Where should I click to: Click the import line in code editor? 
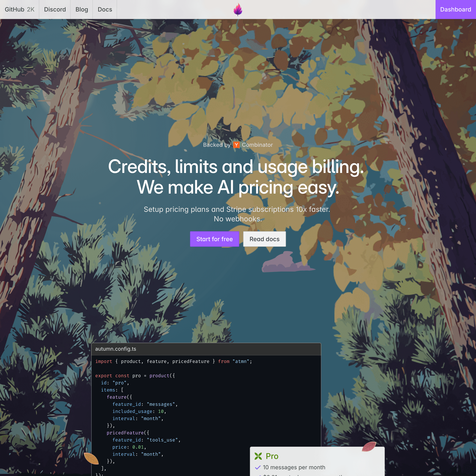point(173,361)
